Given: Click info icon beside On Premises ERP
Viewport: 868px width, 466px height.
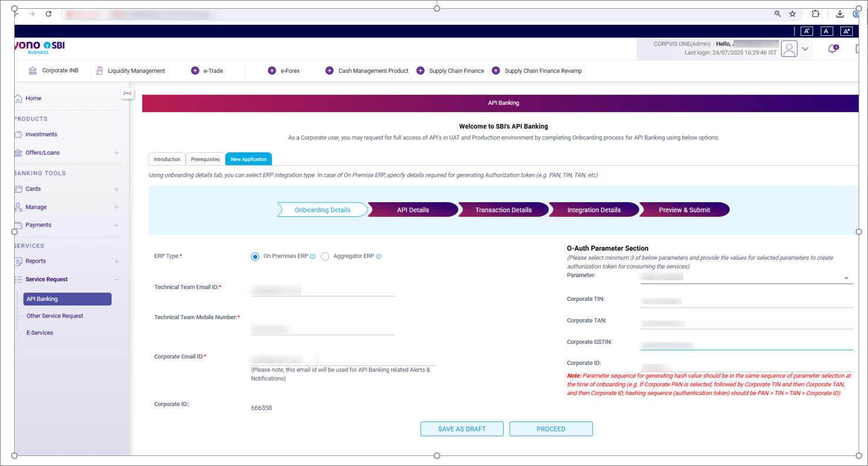Looking at the screenshot, I should click(313, 257).
